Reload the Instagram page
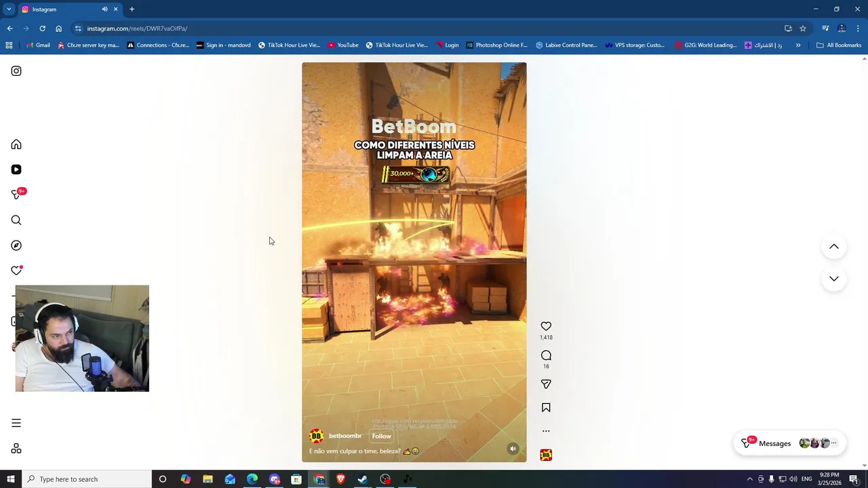This screenshot has width=868, height=488. 42,28
